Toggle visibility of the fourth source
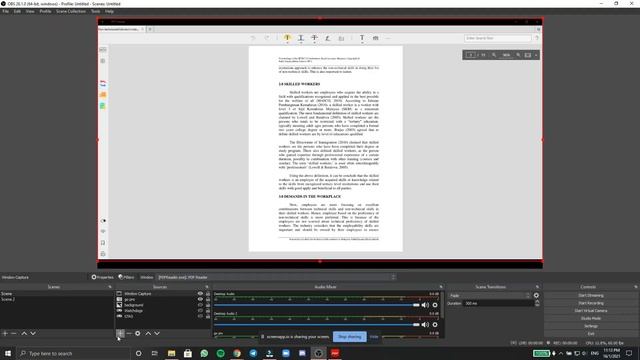 tap(200, 311)
